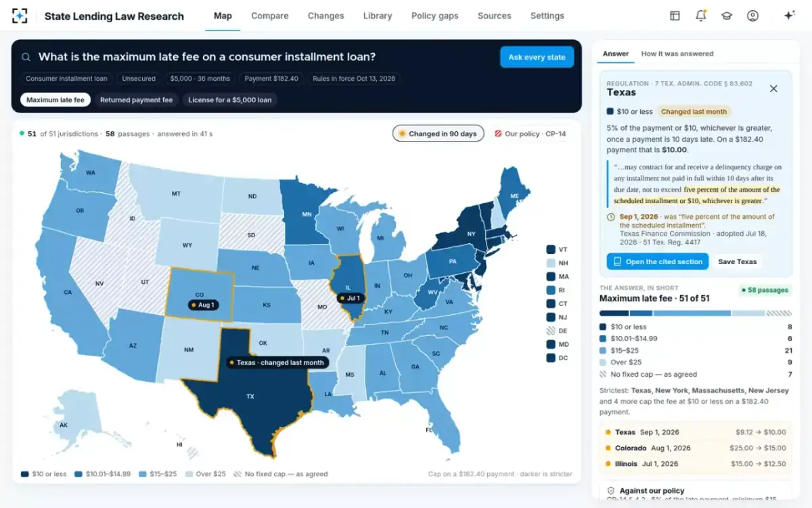Select the How it was answered tab

677,54
